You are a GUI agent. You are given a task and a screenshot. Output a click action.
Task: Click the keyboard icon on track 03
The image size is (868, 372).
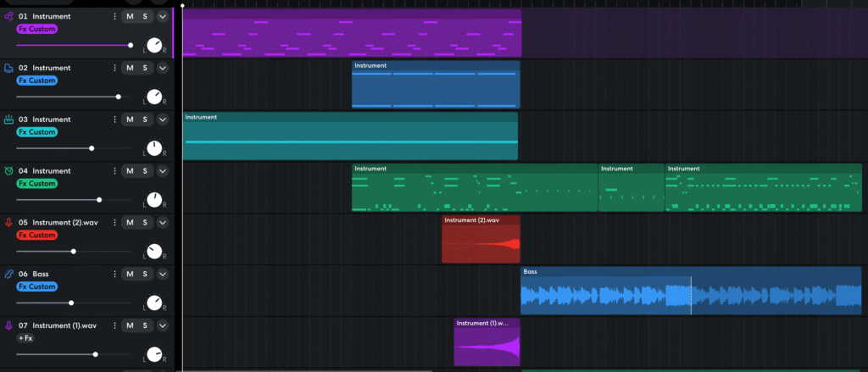click(8, 119)
